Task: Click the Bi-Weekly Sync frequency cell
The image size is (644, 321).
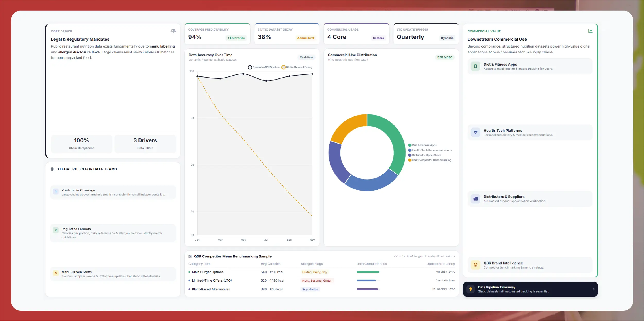Action: click(x=444, y=289)
